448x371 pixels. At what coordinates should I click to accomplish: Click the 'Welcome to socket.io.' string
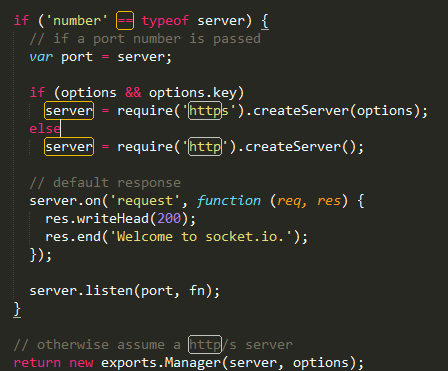(x=201, y=237)
